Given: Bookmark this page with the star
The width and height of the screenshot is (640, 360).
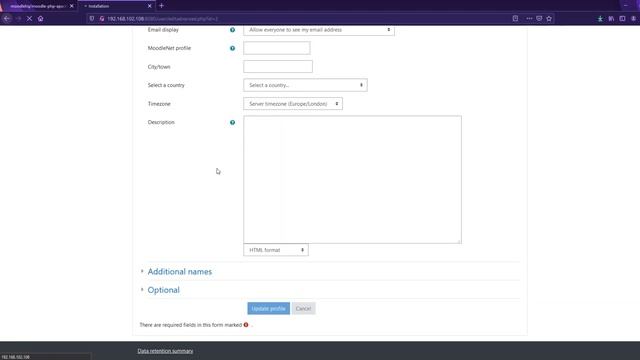Looking at the screenshot, I should tap(549, 18).
